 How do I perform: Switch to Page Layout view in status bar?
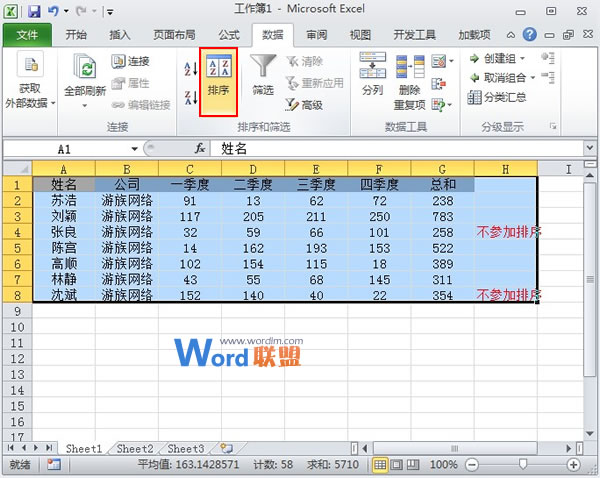coord(397,466)
